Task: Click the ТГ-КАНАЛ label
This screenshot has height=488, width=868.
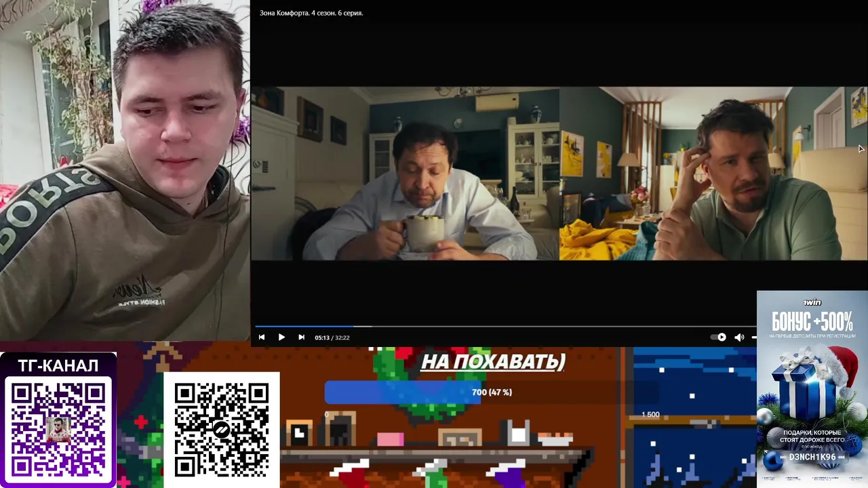Action: [x=58, y=366]
